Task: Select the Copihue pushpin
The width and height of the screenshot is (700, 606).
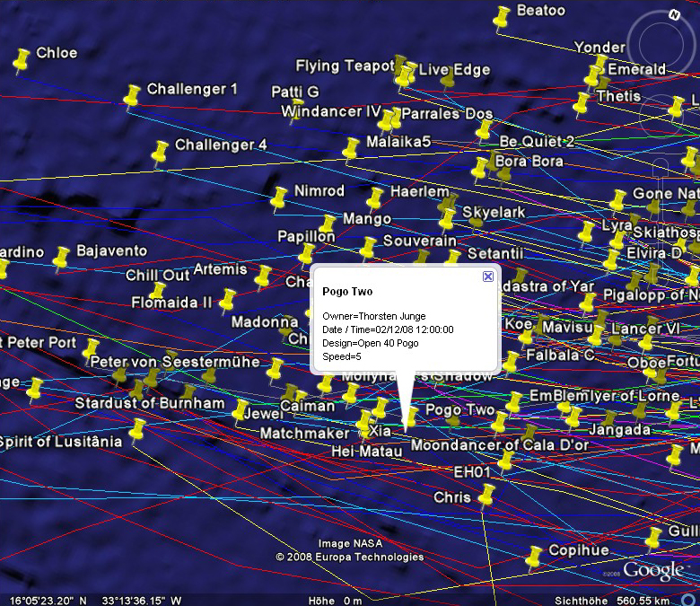Action: pyautogui.click(x=535, y=555)
